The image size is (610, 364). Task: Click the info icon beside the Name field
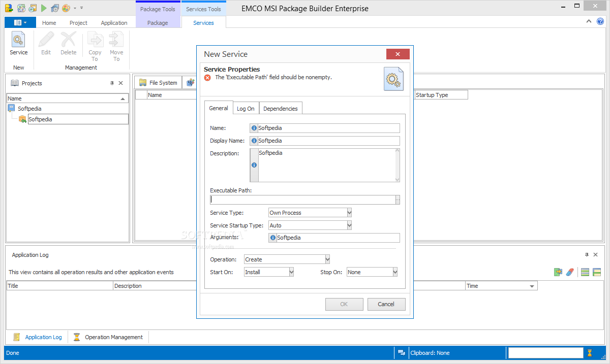(x=254, y=128)
